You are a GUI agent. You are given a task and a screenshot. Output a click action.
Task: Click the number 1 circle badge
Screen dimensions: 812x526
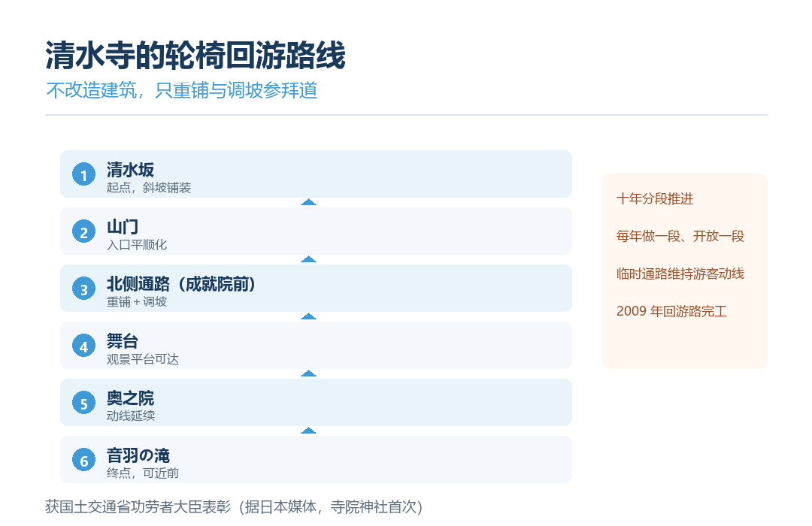tap(83, 174)
